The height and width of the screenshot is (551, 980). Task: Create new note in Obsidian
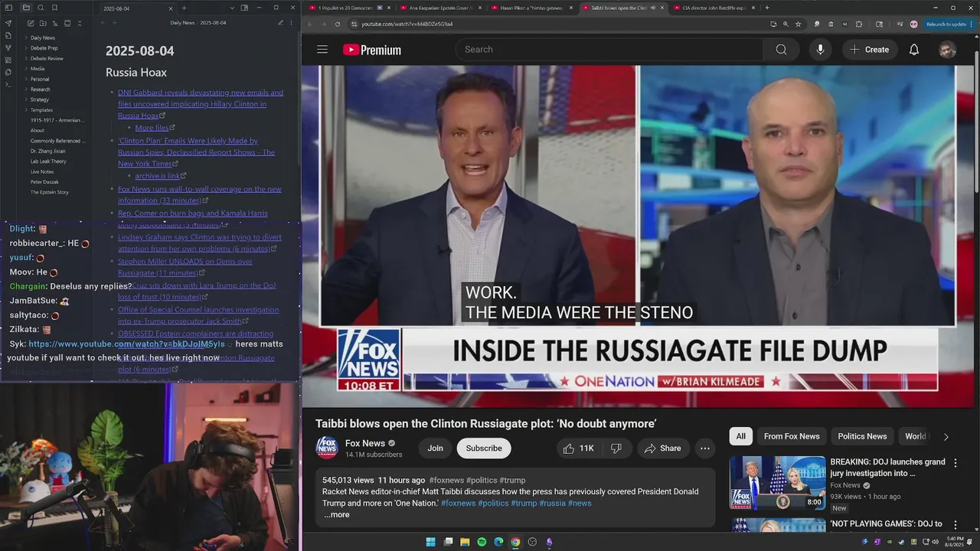[x=31, y=24]
